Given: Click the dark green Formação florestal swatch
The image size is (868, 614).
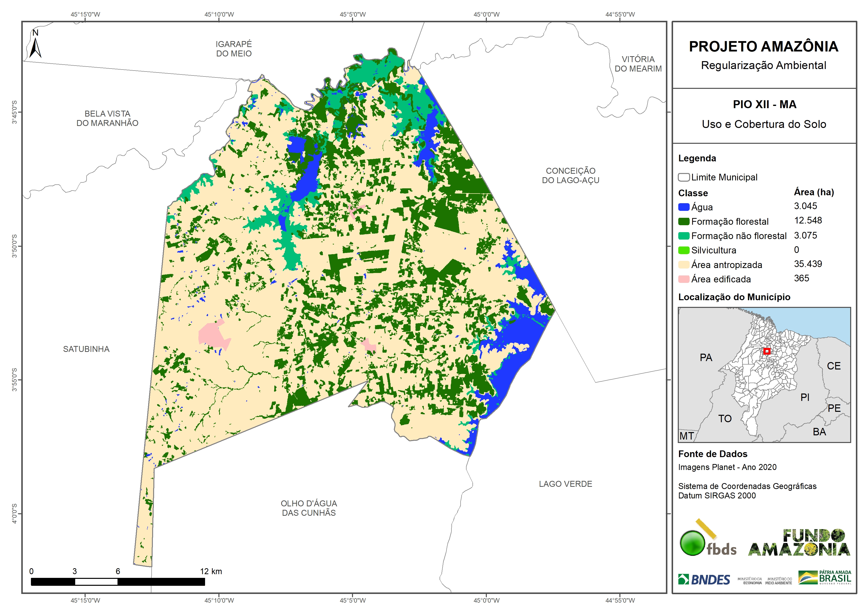Looking at the screenshot, I should (683, 221).
